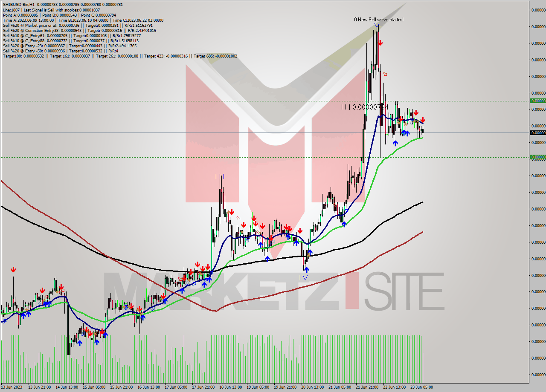Click the '15 Jun 21:00' time label

point(122,387)
